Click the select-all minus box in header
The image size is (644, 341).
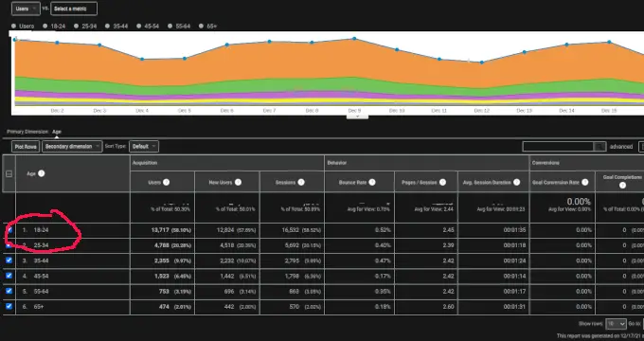click(x=9, y=173)
